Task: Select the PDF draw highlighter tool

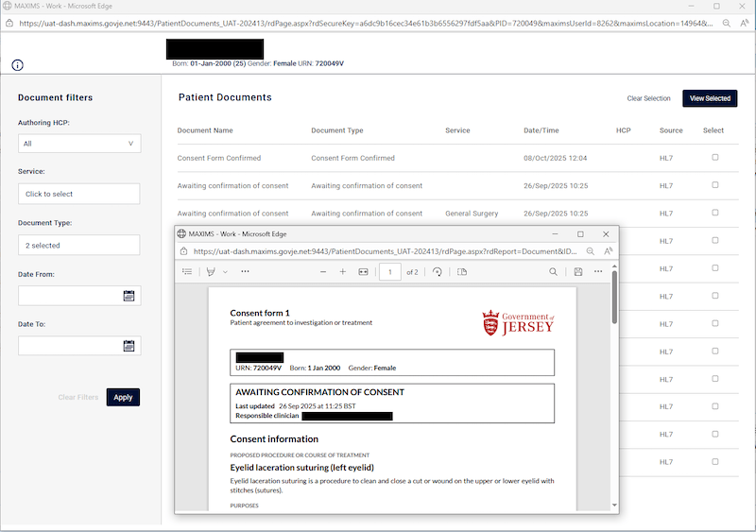Action: click(211, 271)
